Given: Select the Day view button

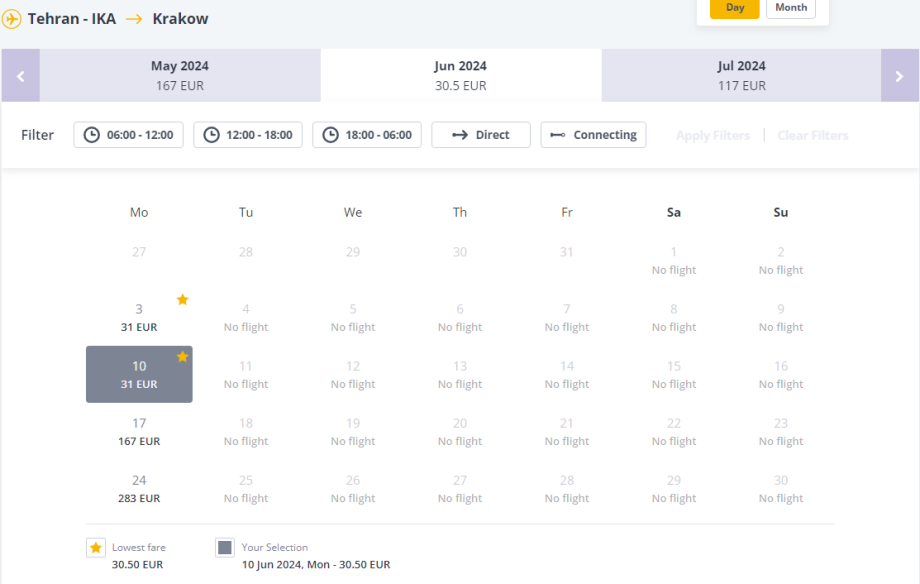Looking at the screenshot, I should (x=735, y=8).
